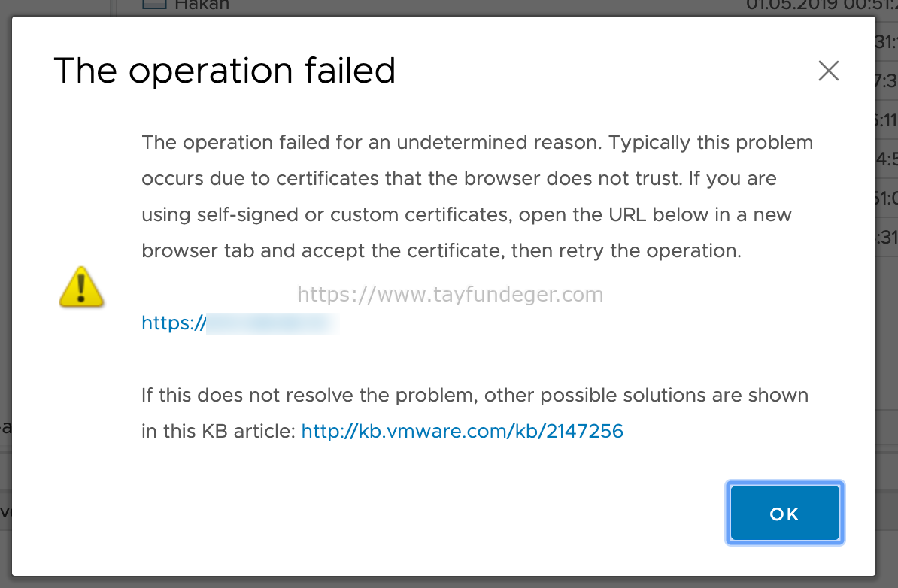Click the 01.05.2019 timestamp in background list
Screen dimensions: 898x588
821,5
